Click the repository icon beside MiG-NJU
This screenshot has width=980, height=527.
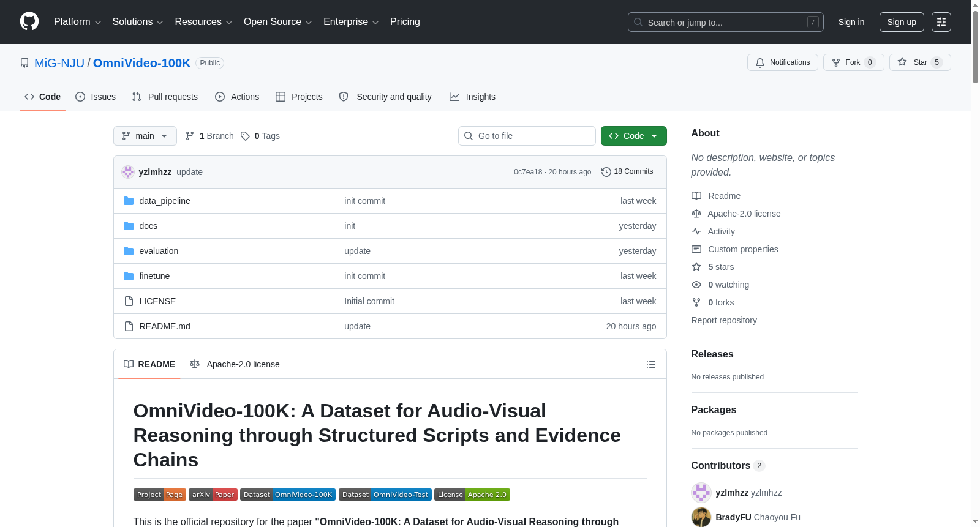click(24, 63)
